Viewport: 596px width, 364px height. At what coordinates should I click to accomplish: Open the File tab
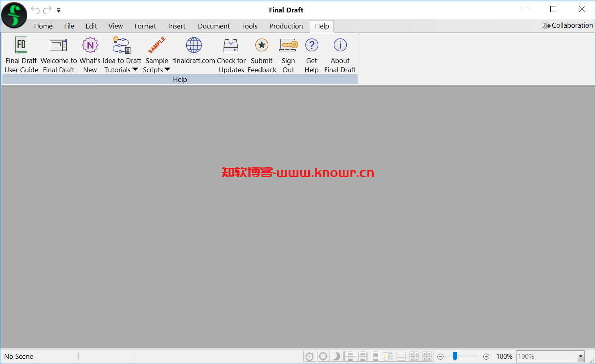click(x=69, y=26)
